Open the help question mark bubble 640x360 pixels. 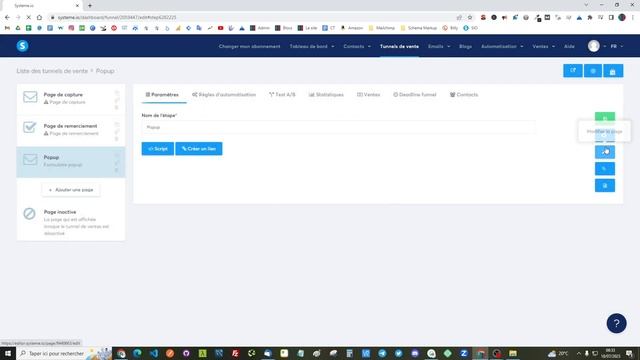point(616,323)
